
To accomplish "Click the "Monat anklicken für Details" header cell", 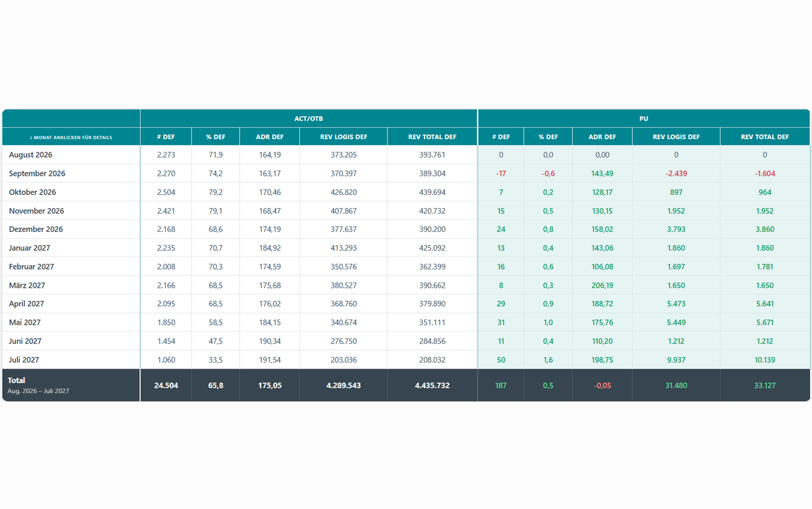I will (x=71, y=137).
